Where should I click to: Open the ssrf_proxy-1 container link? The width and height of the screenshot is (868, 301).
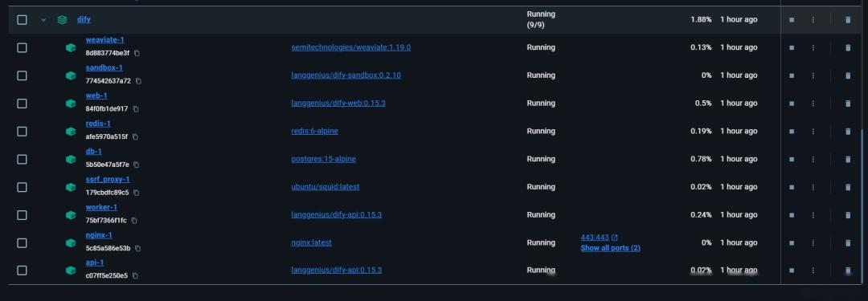108,179
